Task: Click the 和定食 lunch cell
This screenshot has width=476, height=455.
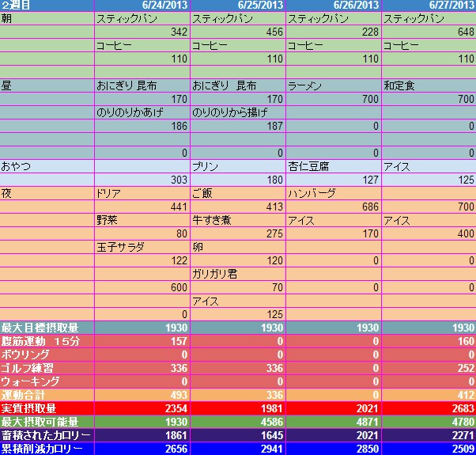Action: (x=429, y=85)
